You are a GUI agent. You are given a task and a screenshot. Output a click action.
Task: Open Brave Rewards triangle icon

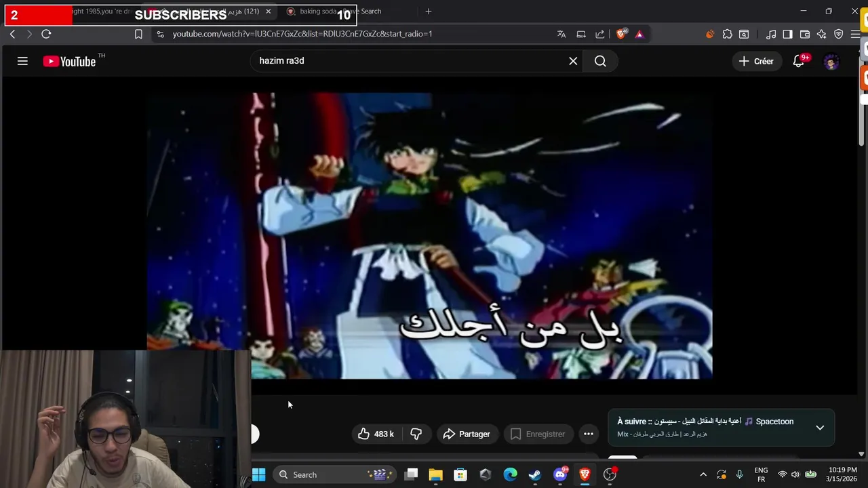pos(639,34)
